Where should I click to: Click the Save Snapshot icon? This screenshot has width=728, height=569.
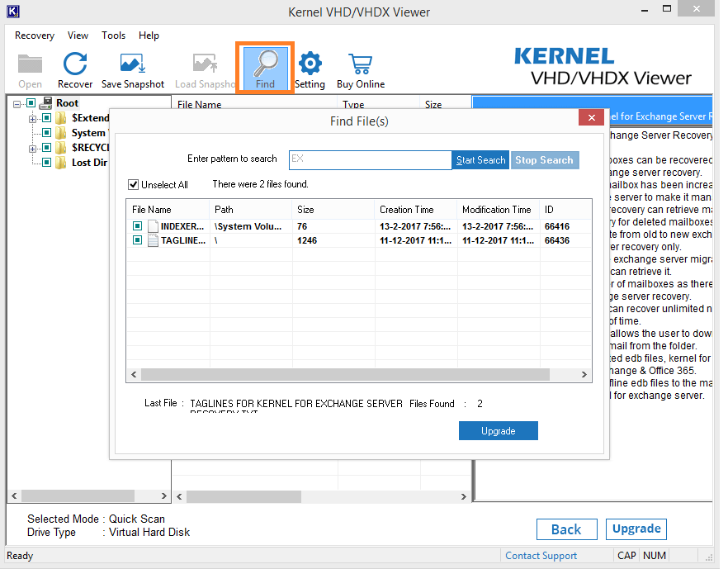133,64
